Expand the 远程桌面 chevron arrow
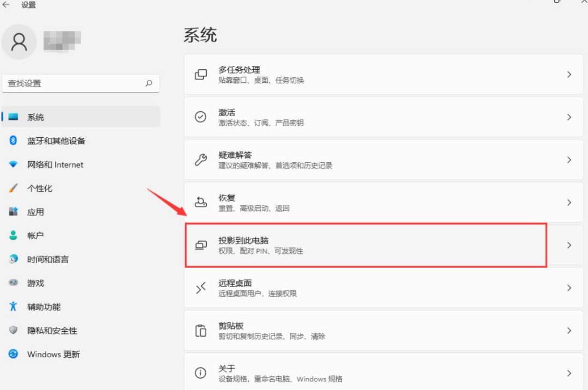Image resolution: width=588 pixels, height=390 pixels. (x=569, y=288)
